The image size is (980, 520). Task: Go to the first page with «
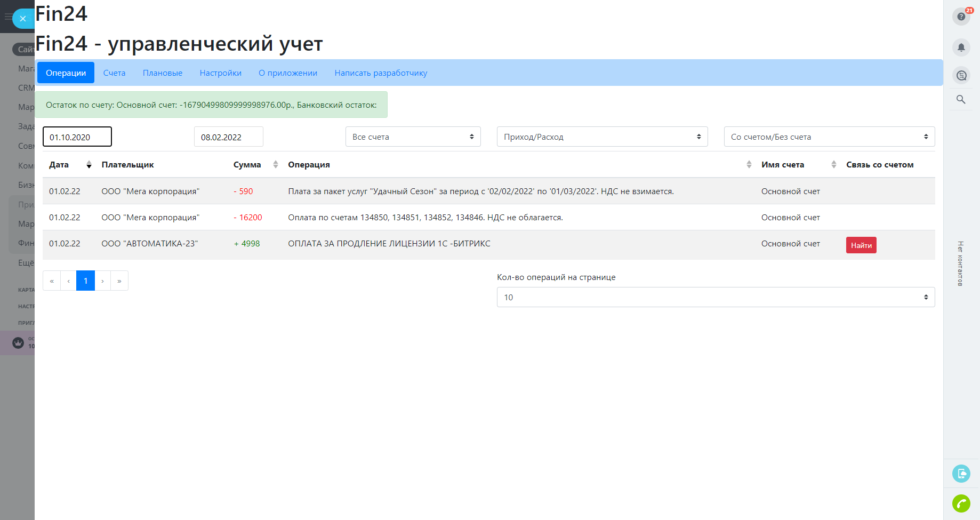tap(52, 281)
